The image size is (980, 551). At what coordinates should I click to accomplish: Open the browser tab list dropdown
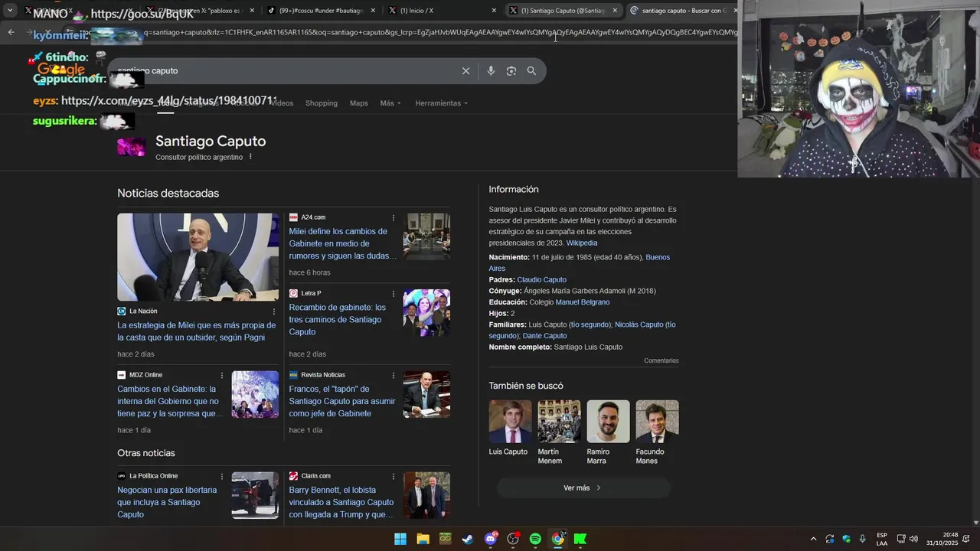(10, 11)
